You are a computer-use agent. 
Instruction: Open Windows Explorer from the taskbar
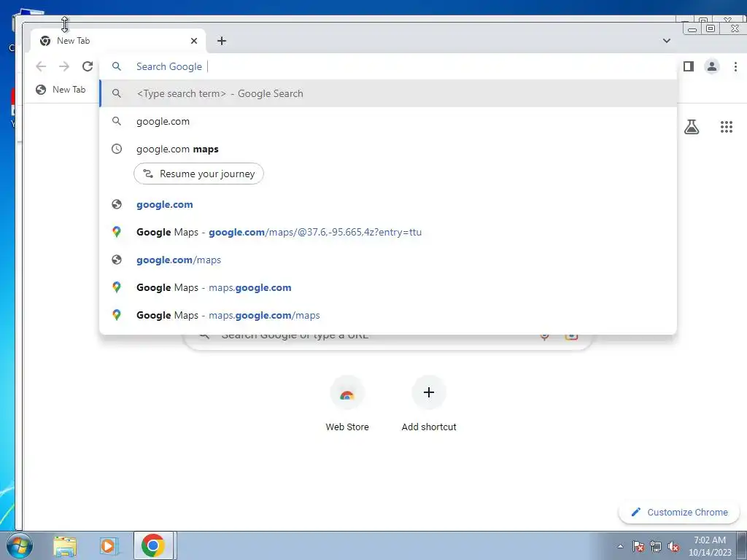click(65, 545)
